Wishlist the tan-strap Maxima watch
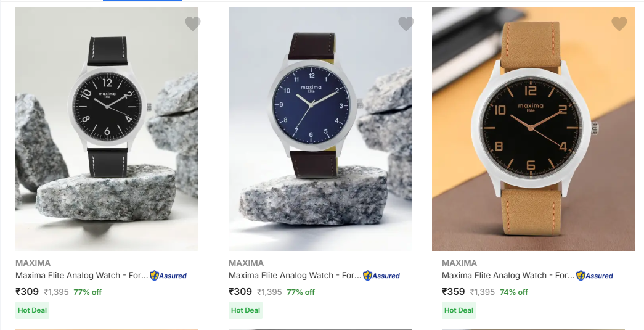The width and height of the screenshot is (644, 330). point(619,24)
